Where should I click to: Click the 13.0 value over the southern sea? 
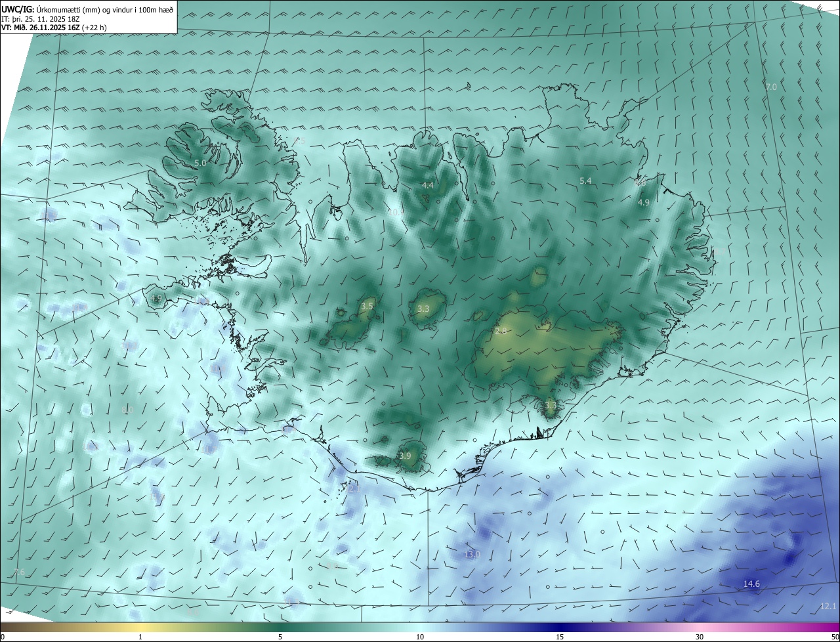point(472,555)
